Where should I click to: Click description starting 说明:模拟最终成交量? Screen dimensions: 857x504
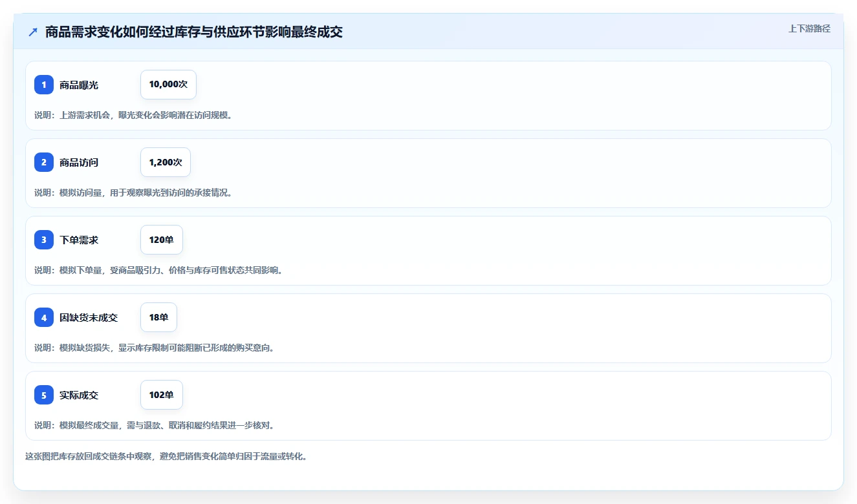(154, 425)
